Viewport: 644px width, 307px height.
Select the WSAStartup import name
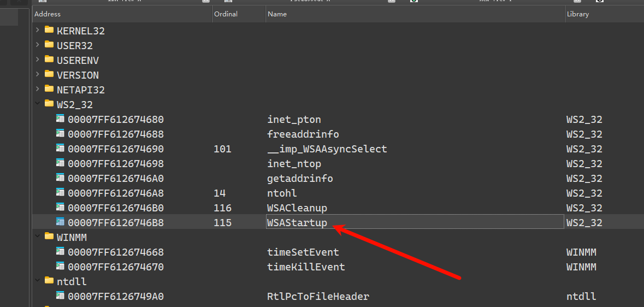click(x=297, y=223)
